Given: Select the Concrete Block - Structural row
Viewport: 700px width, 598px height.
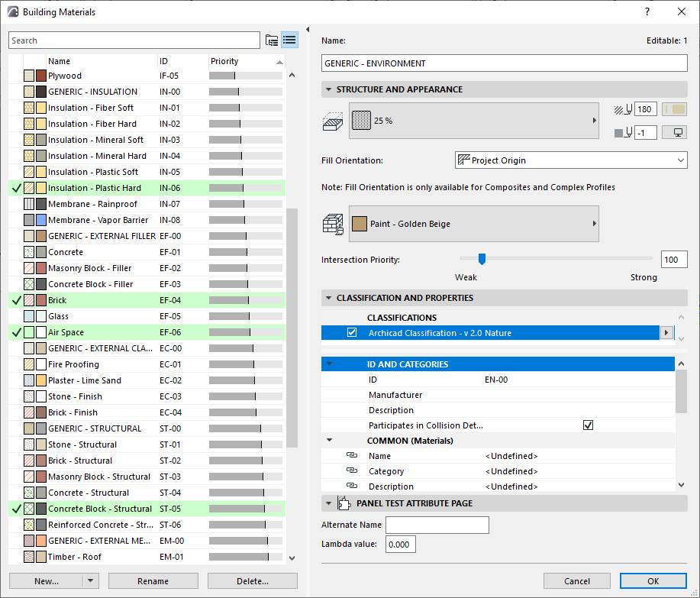Looking at the screenshot, I should pyautogui.click(x=147, y=508).
